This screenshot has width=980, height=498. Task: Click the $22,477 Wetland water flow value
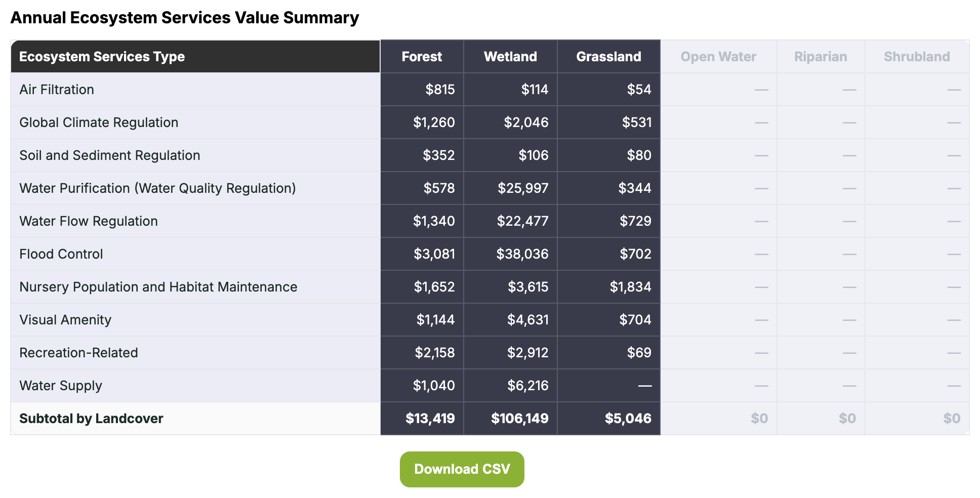coord(522,221)
